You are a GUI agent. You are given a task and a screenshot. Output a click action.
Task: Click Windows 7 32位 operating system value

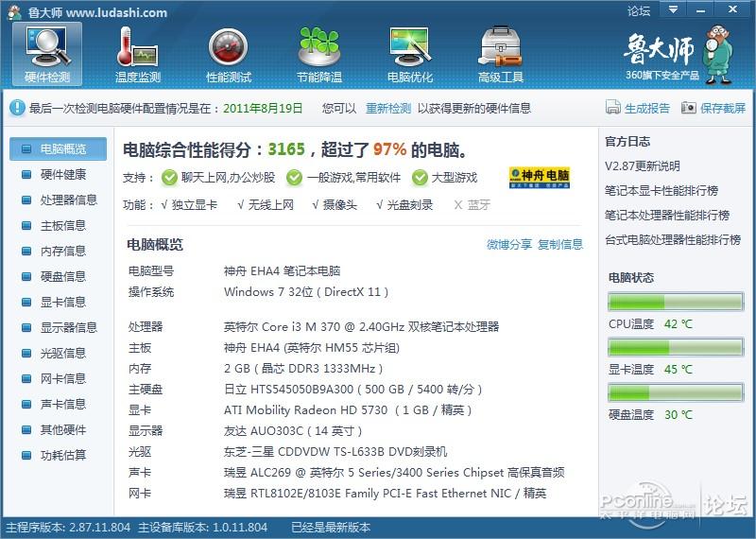click(306, 292)
